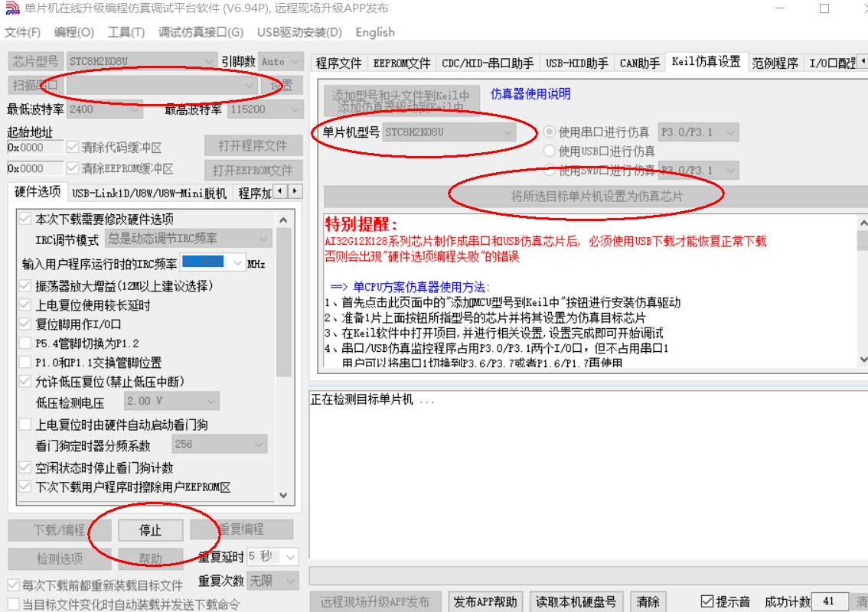Screen dimensions: 868x612
Task: Select the Keil仿真设置 tab
Action: click(706, 61)
